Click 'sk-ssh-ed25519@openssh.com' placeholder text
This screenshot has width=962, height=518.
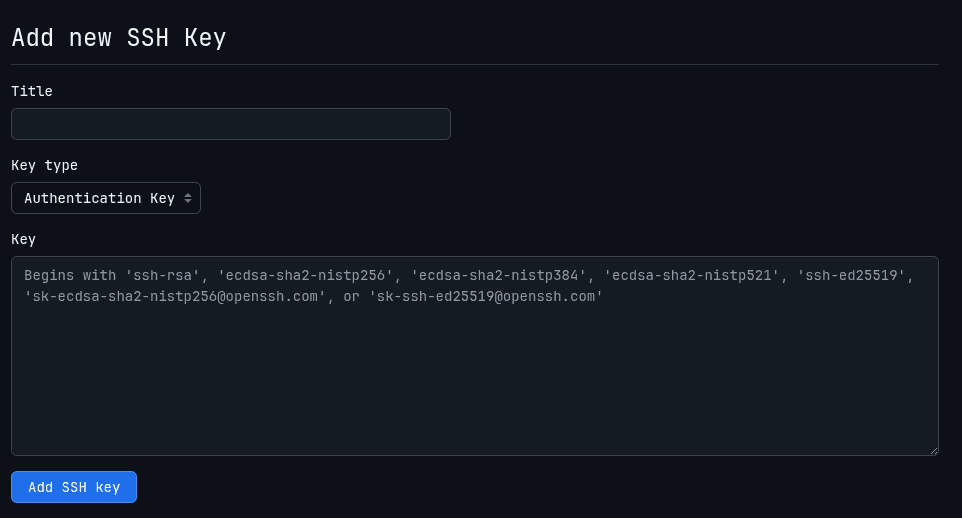486,297
